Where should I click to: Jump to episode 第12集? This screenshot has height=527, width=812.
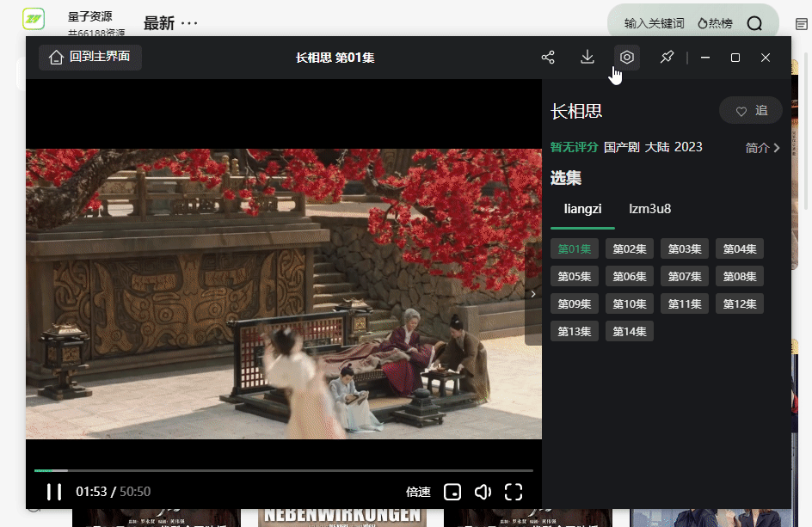[x=740, y=303]
